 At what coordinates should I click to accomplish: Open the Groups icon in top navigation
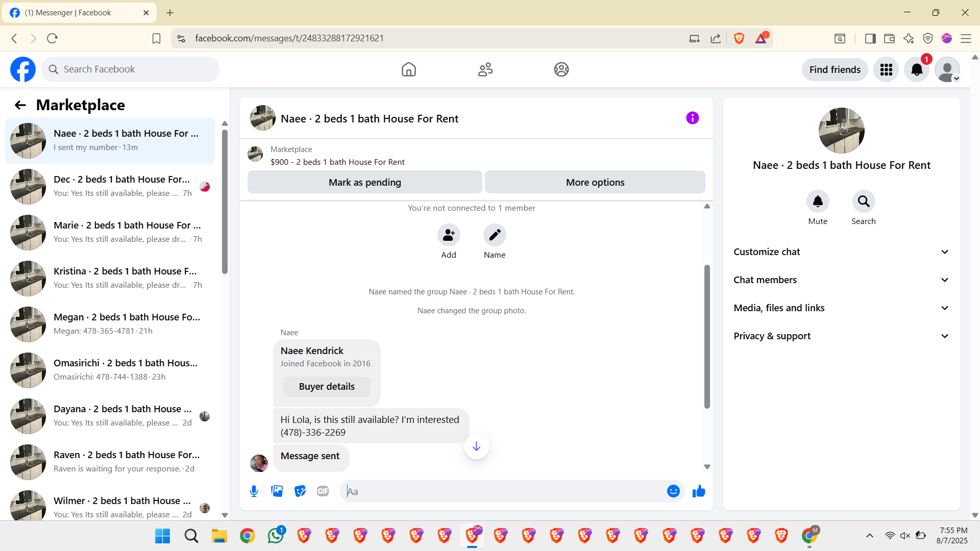point(561,69)
